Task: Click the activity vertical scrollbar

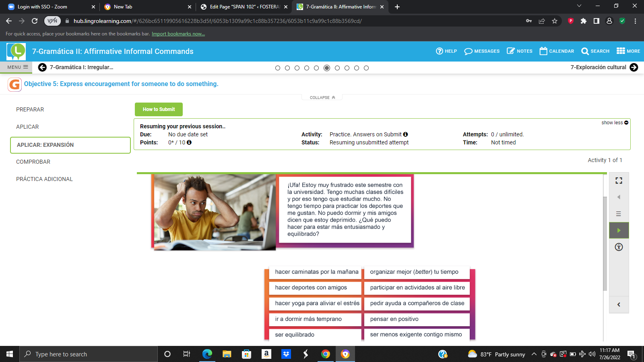Action: click(605, 243)
